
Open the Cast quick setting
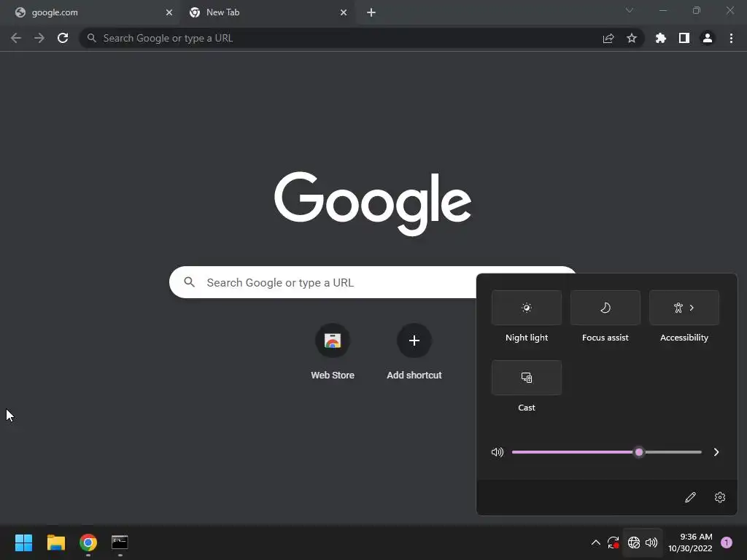(x=527, y=378)
